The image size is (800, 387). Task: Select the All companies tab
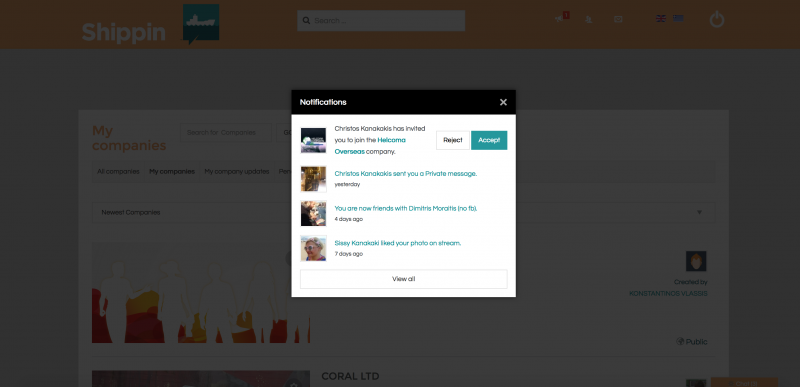coord(118,172)
